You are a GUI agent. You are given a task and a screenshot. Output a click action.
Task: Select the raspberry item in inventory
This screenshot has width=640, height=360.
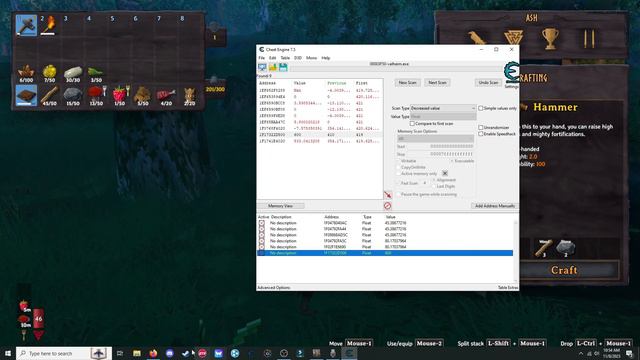120,96
